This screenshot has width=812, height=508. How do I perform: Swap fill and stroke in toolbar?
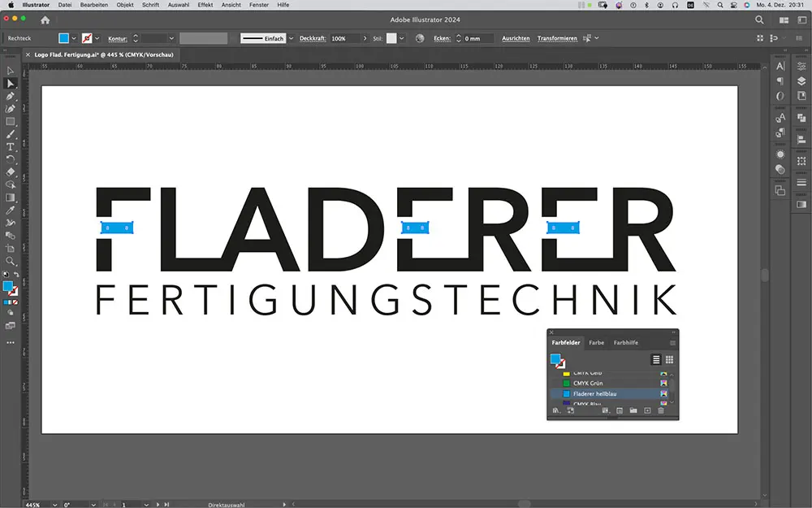pos(16,274)
